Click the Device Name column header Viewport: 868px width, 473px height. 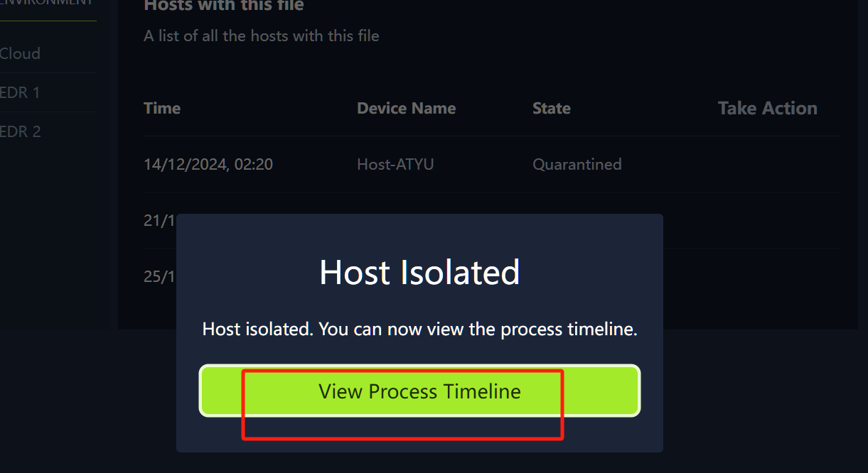pos(406,109)
